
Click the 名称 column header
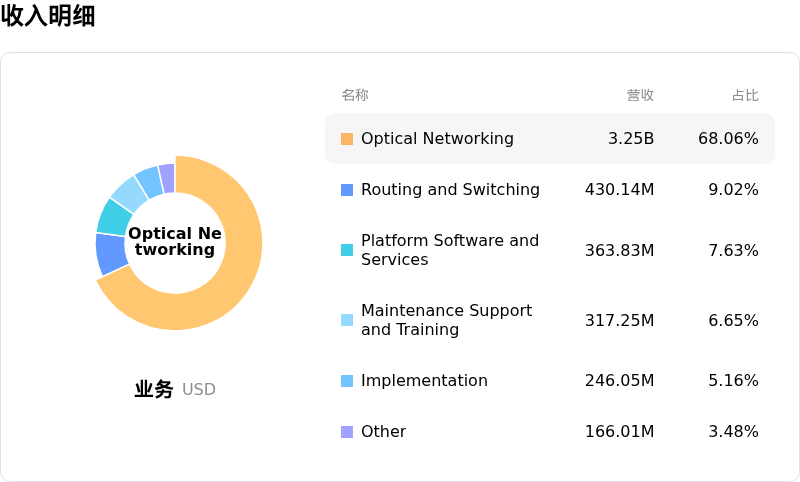click(x=355, y=96)
